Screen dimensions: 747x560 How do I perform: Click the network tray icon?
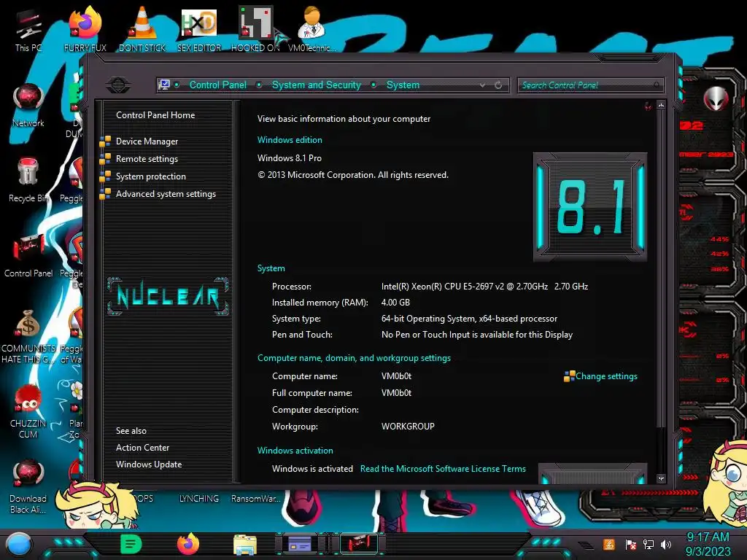pyautogui.click(x=648, y=544)
